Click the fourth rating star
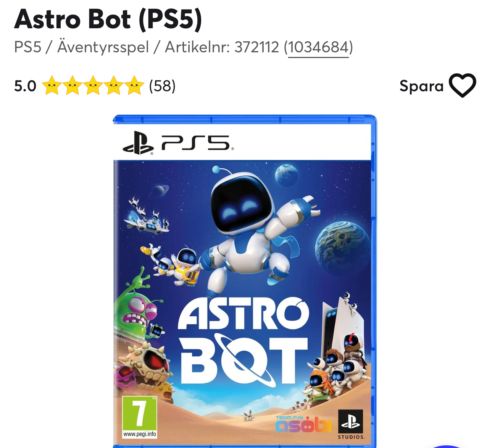The width and height of the screenshot is (490, 448). [113, 85]
